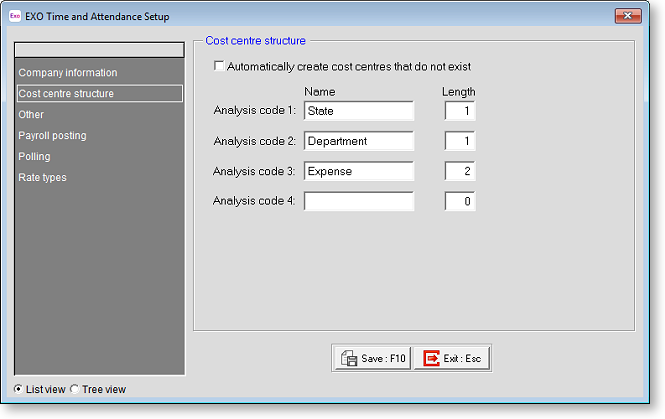
Task: Click the EXO app icon in title bar
Action: coord(15,17)
